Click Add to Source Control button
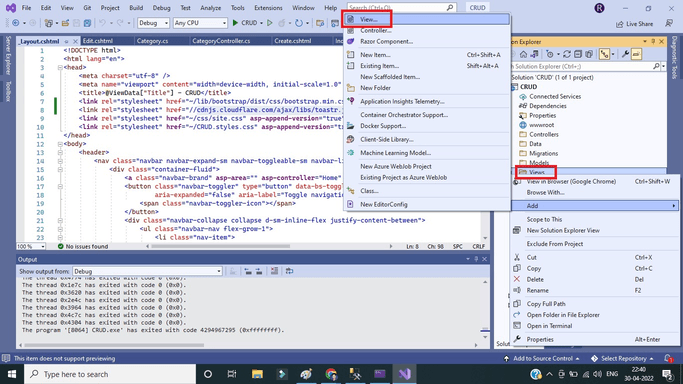 tap(542, 358)
